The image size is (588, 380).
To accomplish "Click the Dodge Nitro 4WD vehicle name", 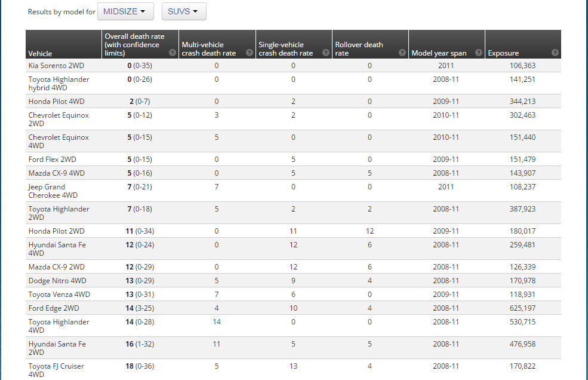I will 57,281.
